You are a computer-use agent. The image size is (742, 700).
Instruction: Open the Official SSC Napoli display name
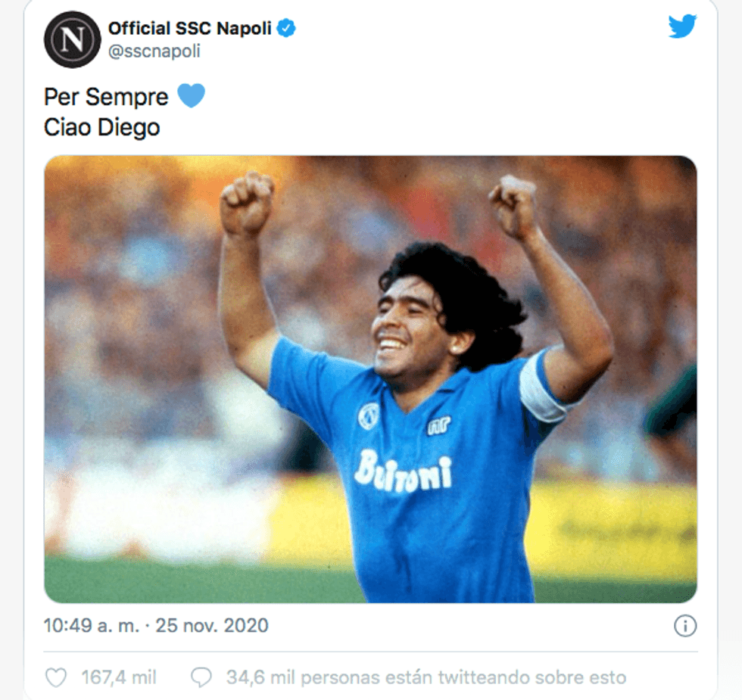click(190, 29)
